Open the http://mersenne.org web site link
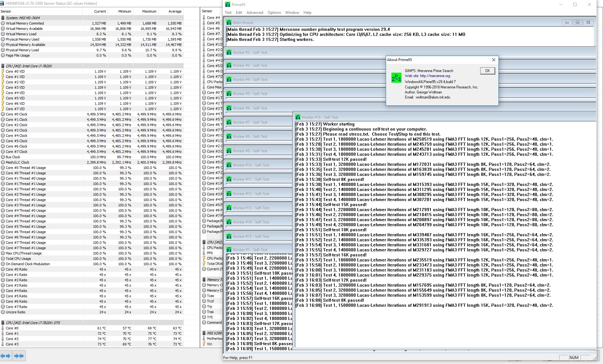The height and width of the screenshot is (364, 603). click(x=435, y=76)
